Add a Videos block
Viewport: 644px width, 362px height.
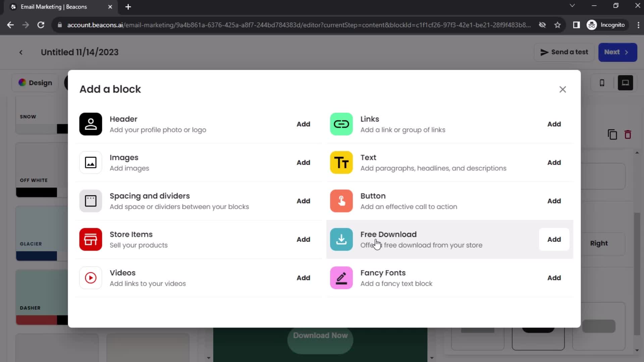[x=304, y=278]
